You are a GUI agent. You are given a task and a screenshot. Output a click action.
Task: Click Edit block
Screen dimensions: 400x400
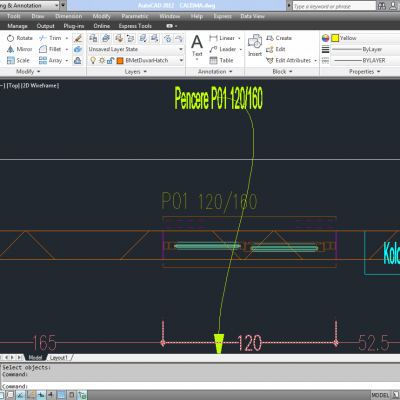click(x=276, y=49)
